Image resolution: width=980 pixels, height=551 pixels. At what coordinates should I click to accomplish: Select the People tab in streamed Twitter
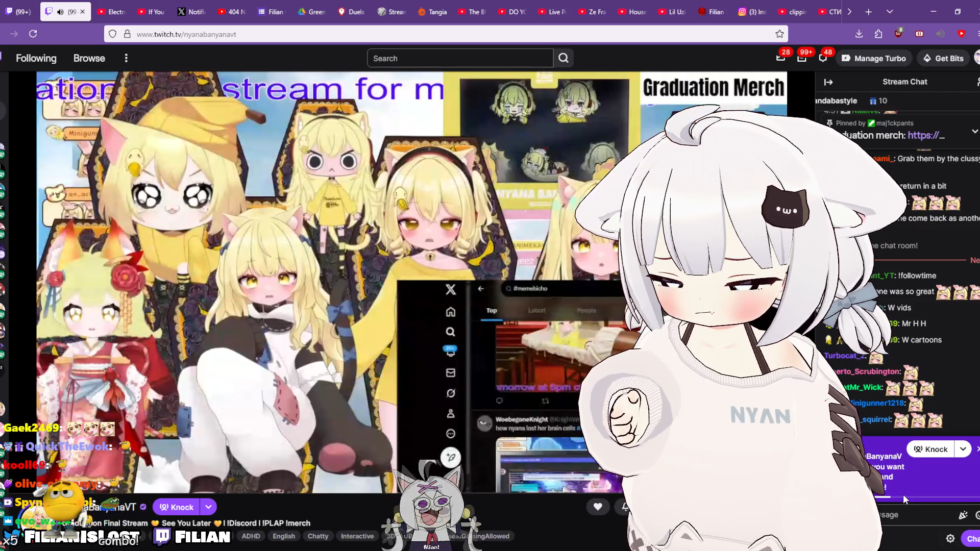[x=586, y=310]
